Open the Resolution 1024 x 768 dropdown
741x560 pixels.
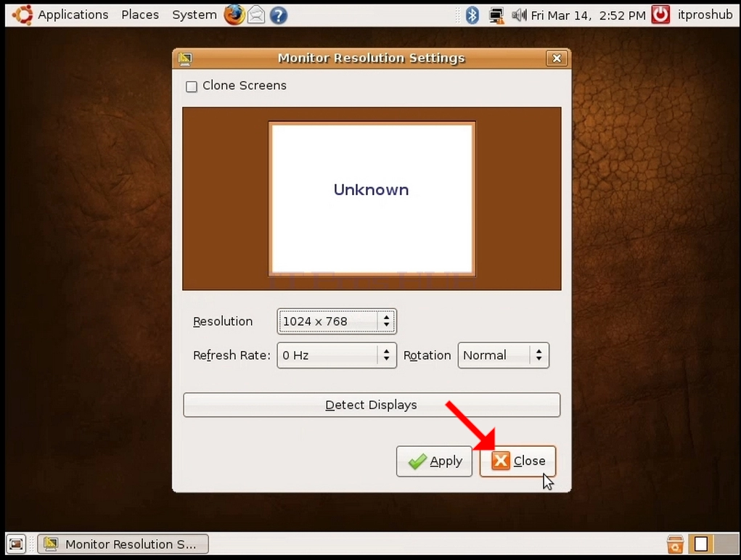point(337,321)
